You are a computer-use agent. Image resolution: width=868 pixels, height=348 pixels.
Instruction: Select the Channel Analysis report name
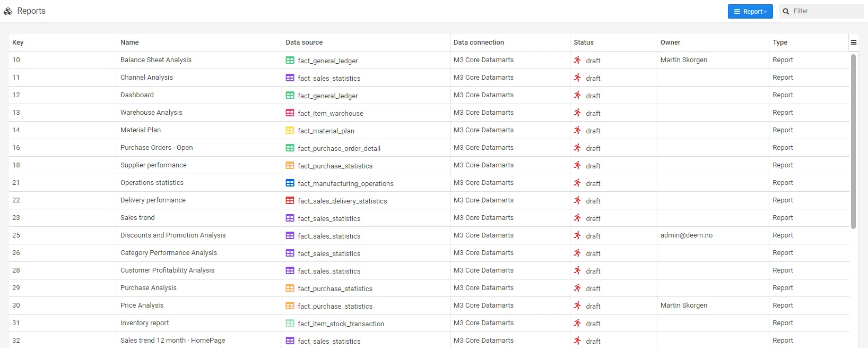(146, 78)
